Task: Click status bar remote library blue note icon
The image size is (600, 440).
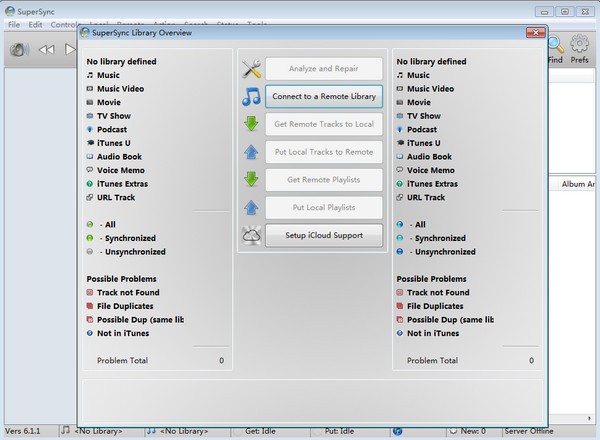Action: coord(152,431)
